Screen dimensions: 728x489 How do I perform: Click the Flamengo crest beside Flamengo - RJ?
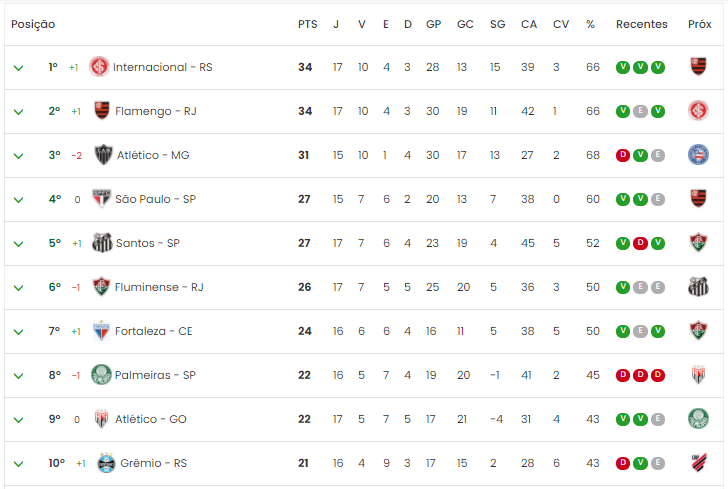pos(102,111)
